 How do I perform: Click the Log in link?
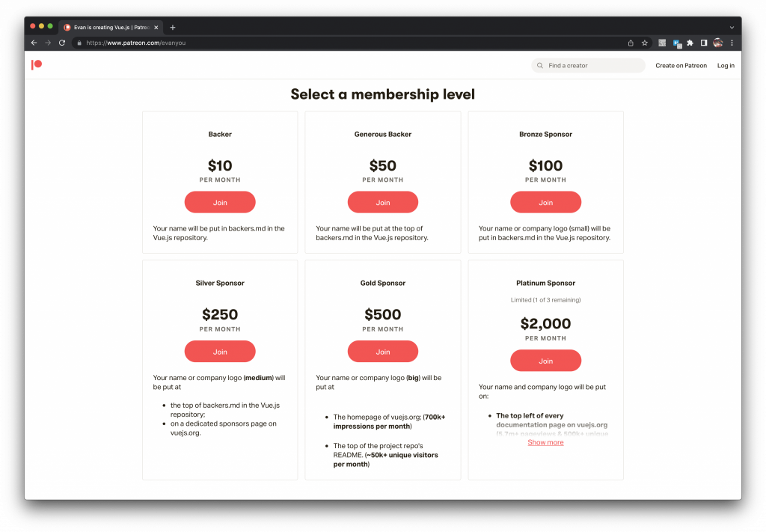[726, 65]
